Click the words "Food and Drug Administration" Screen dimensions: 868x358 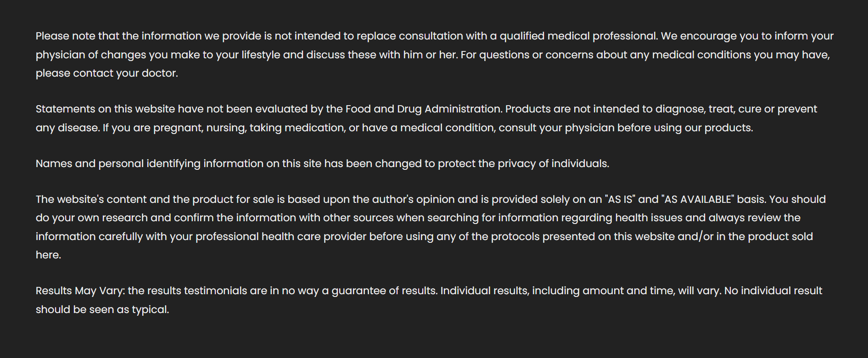point(423,109)
